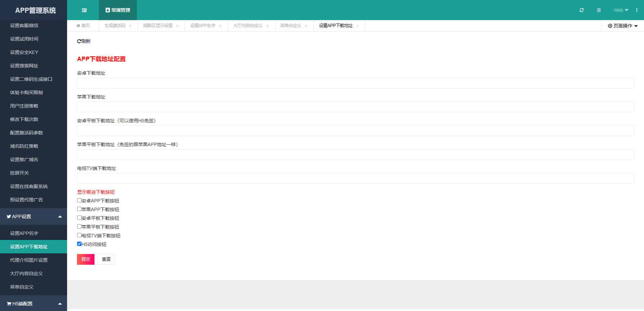Screen dimensions: 644x311
Task: Close the 生成激活码 tab
Action: click(130, 26)
